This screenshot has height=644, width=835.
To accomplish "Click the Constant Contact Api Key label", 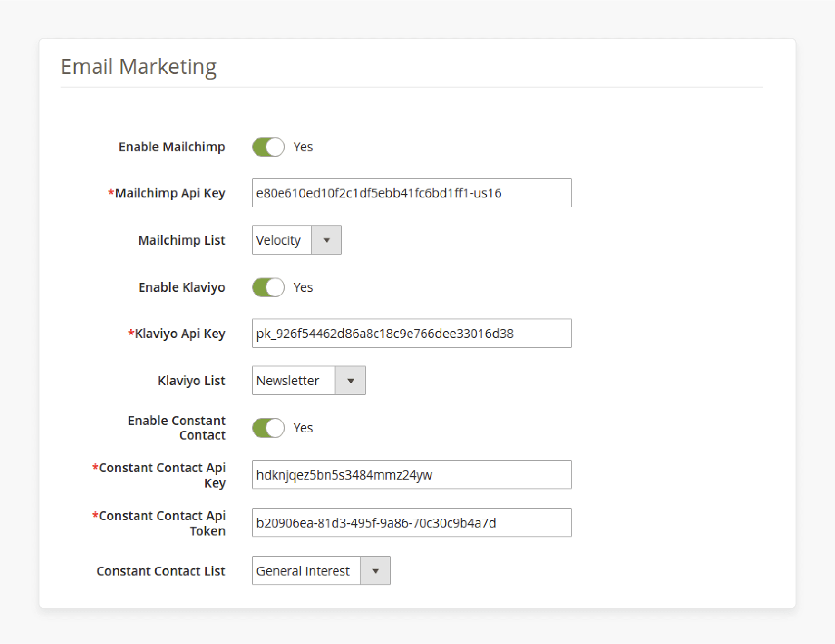I will (159, 475).
